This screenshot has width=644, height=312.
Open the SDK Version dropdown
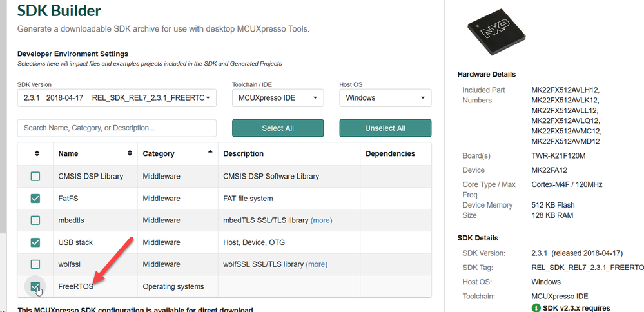117,98
